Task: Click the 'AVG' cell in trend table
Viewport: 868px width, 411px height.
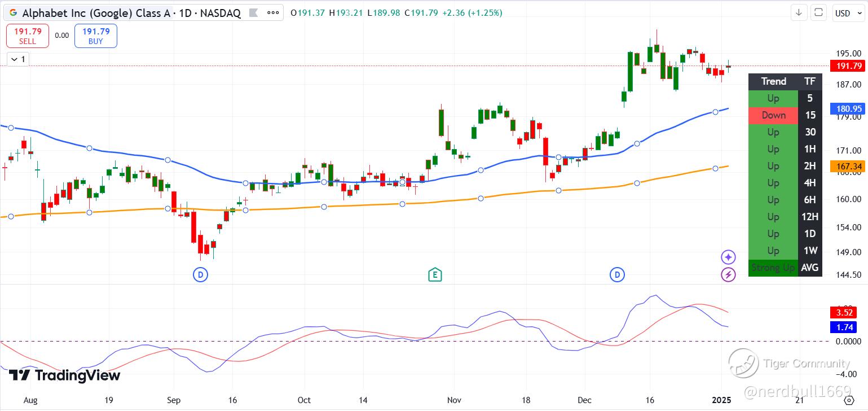Action: tap(810, 268)
